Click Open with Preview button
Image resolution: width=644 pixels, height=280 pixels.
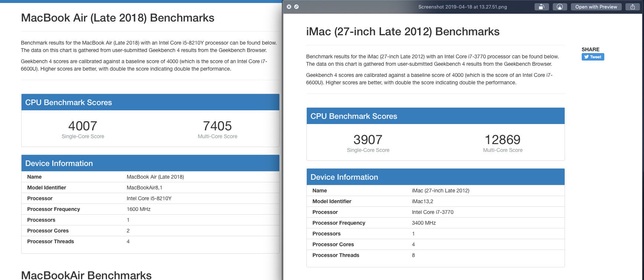click(596, 7)
